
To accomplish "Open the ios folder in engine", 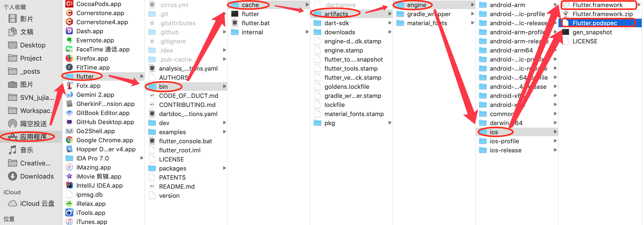I will point(517,132).
